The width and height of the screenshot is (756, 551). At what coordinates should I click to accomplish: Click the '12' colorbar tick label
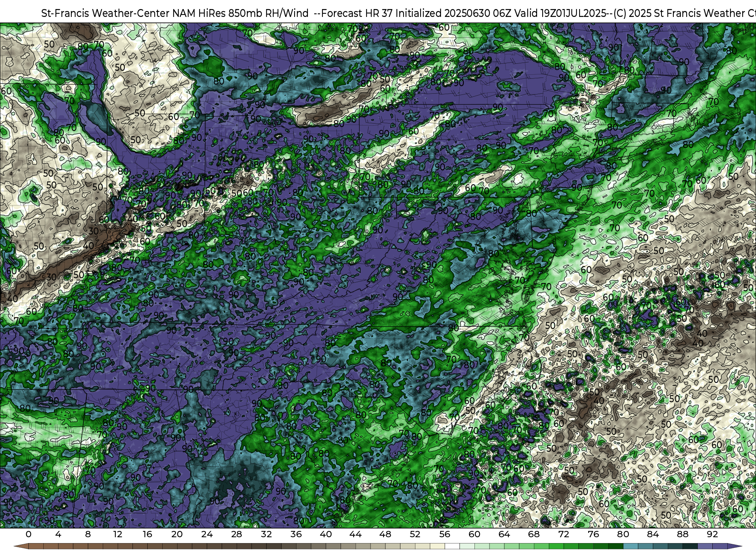(118, 534)
